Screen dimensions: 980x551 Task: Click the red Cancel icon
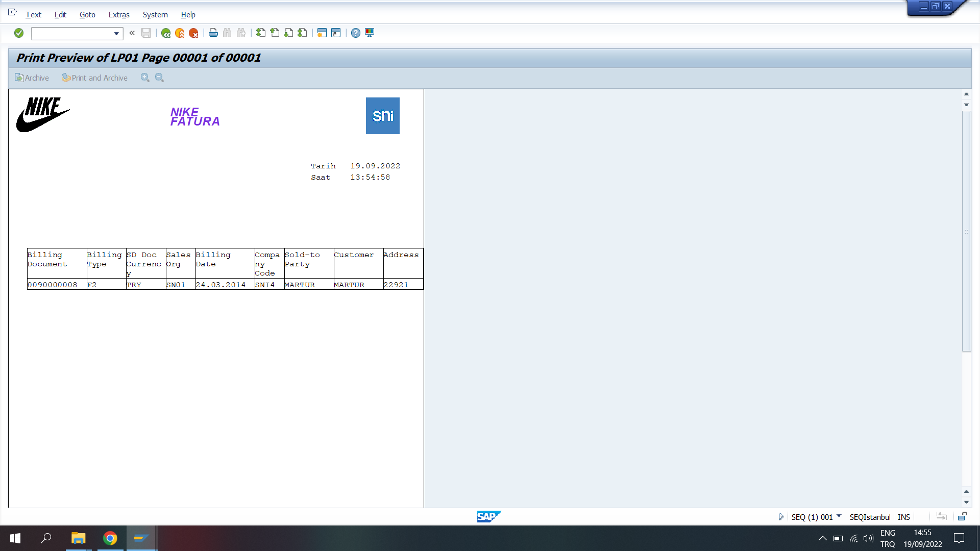coord(193,33)
